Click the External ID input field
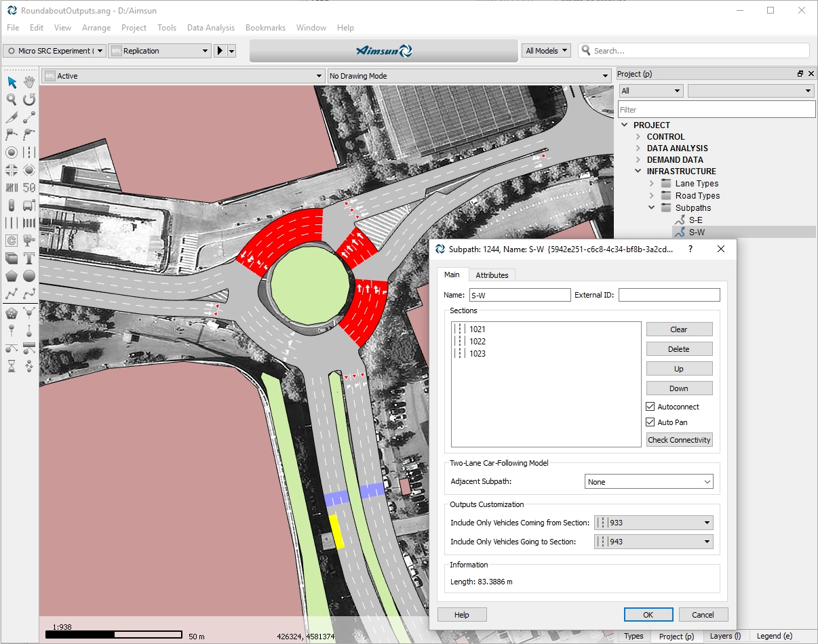The image size is (818, 644). point(669,295)
